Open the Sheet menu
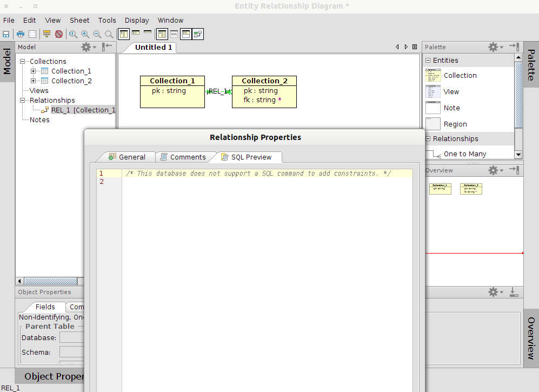The width and height of the screenshot is (539, 392). [x=79, y=21]
